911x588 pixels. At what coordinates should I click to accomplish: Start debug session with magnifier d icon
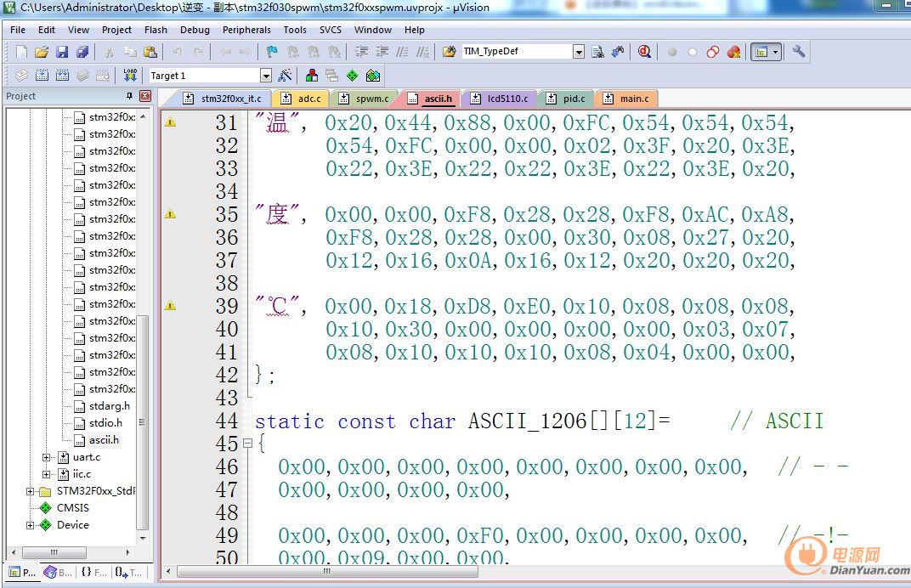[644, 52]
